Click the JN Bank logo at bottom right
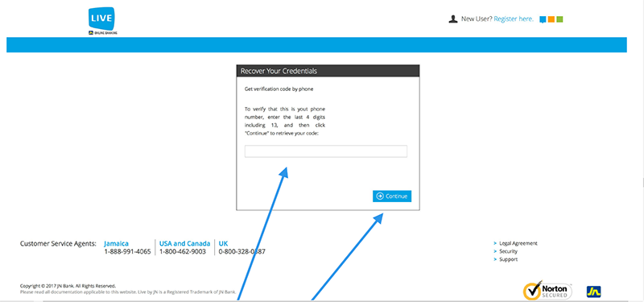 (x=594, y=292)
